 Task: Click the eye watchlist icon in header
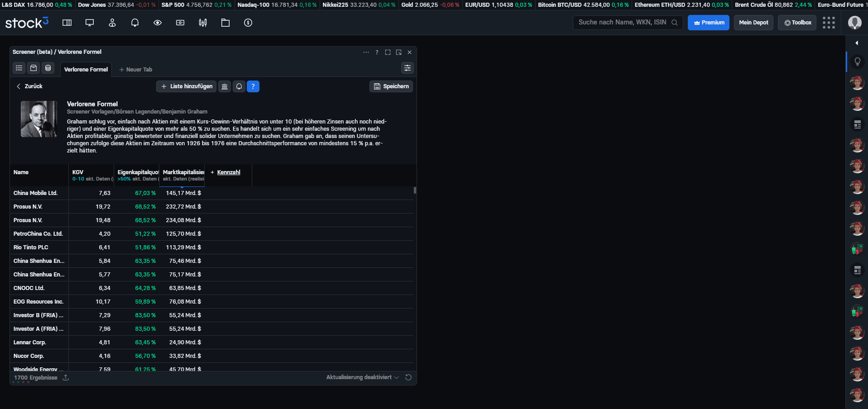tap(158, 23)
